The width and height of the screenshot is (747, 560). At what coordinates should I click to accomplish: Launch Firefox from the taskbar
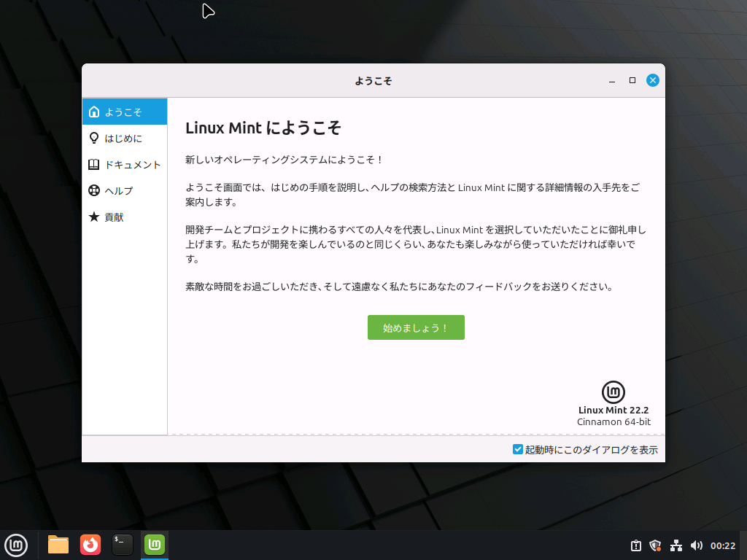[x=90, y=545]
